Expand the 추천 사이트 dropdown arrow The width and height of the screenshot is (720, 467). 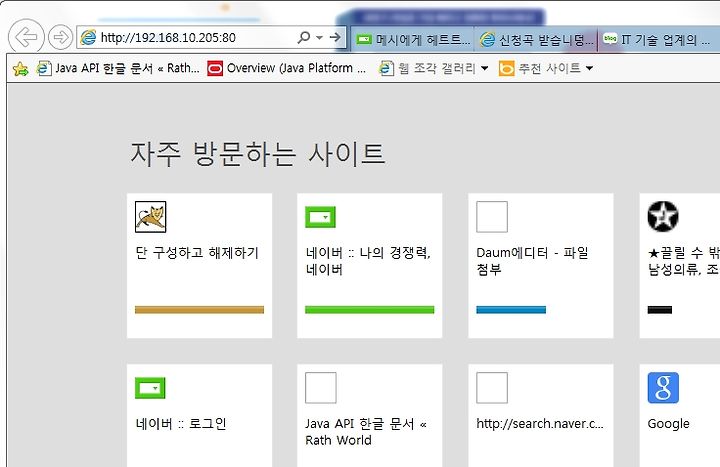589,68
